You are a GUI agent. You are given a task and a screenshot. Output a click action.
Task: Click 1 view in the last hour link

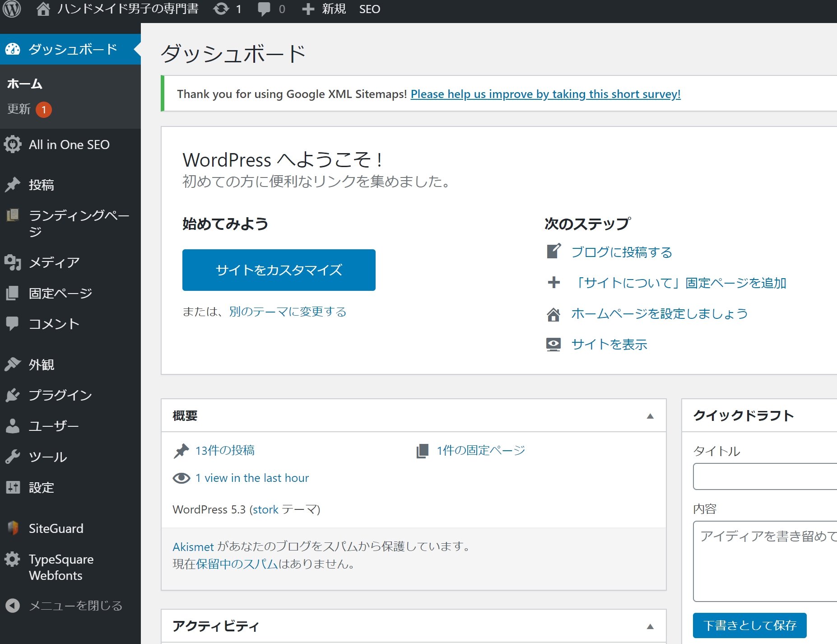click(x=252, y=478)
